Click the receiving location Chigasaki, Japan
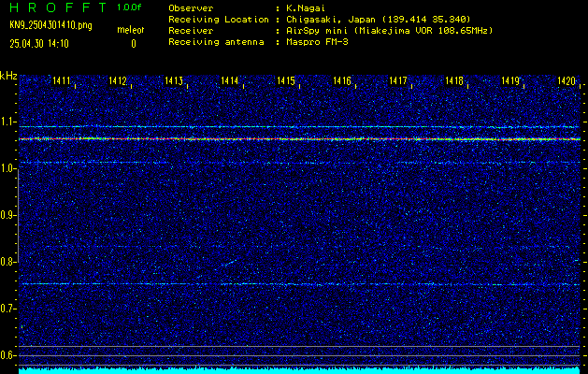This screenshot has height=374, width=588. click(x=379, y=20)
